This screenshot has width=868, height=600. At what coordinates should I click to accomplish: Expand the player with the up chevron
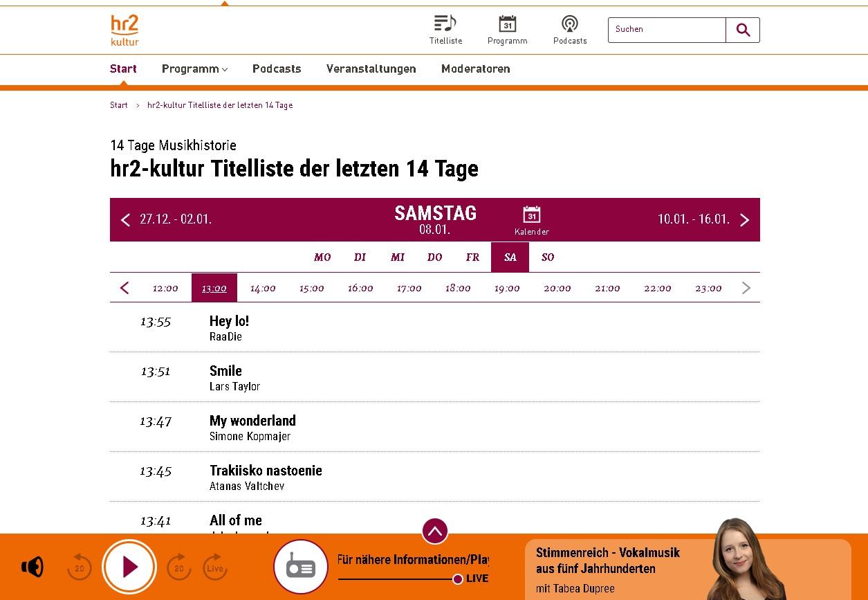[435, 531]
